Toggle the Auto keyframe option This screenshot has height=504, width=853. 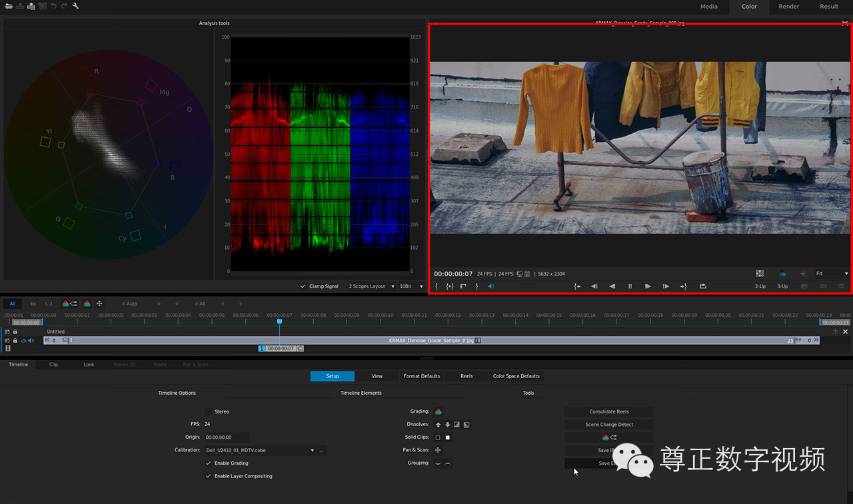128,304
